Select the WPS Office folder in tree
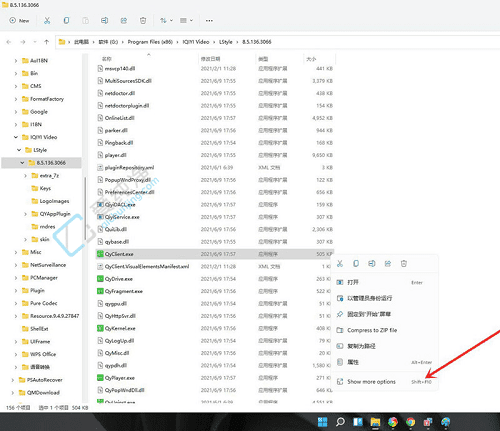The height and width of the screenshot is (431, 500). pos(39,354)
